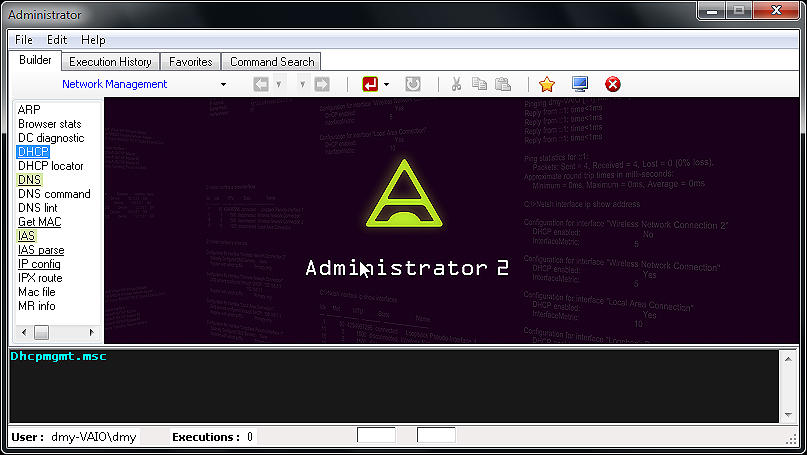The image size is (807, 455).
Task: Select IPX route entry
Action: pos(40,278)
